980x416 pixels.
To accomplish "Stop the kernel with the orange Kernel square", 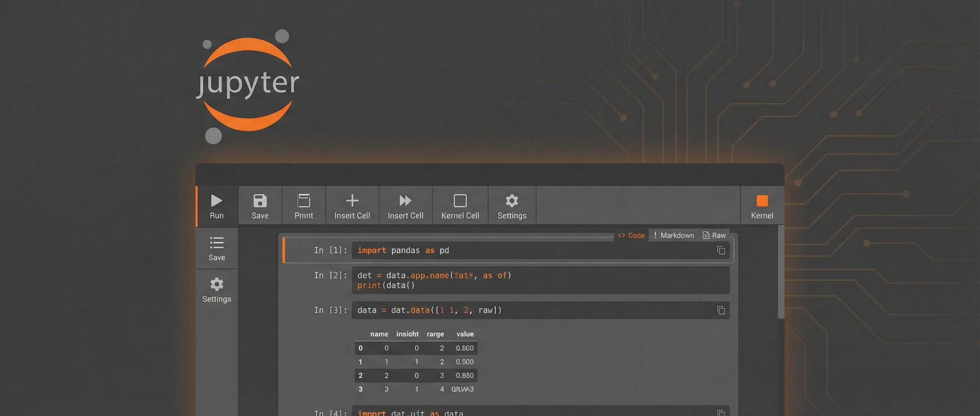I will pos(761,205).
